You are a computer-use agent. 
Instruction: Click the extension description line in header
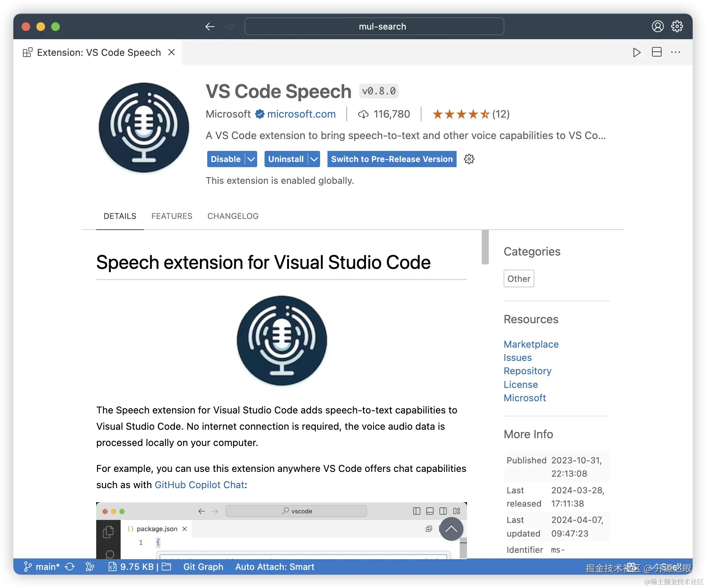(x=406, y=135)
